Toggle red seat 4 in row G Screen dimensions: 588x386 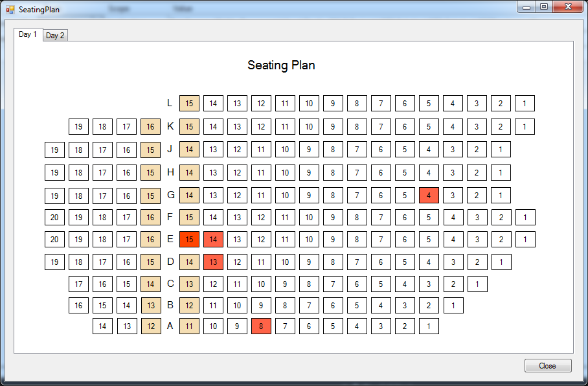(429, 195)
